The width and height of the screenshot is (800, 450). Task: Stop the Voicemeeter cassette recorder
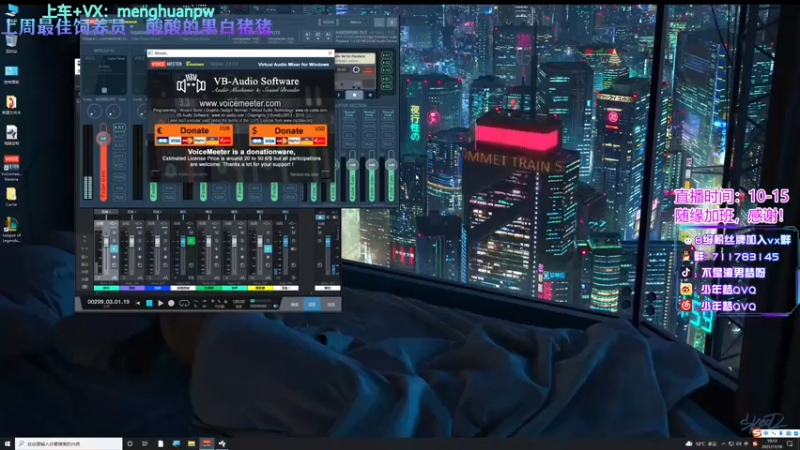[x=354, y=95]
